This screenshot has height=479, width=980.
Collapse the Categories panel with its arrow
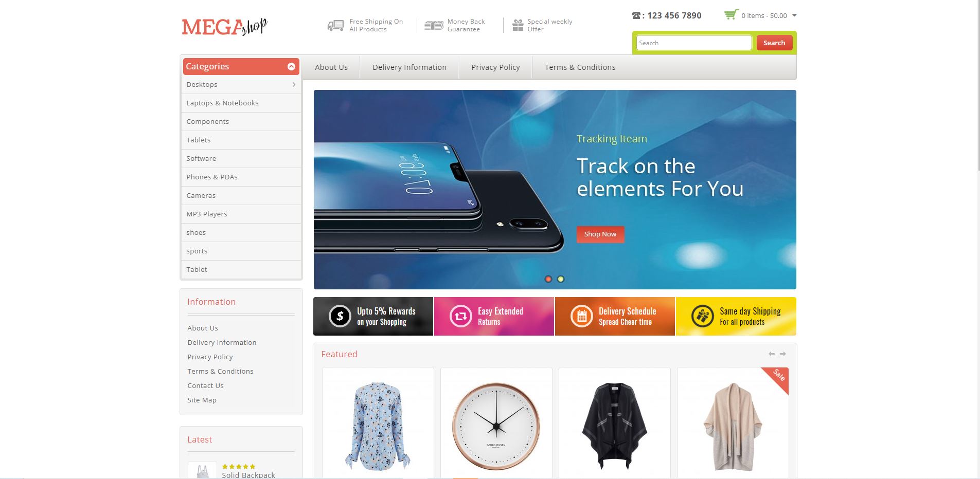click(291, 66)
